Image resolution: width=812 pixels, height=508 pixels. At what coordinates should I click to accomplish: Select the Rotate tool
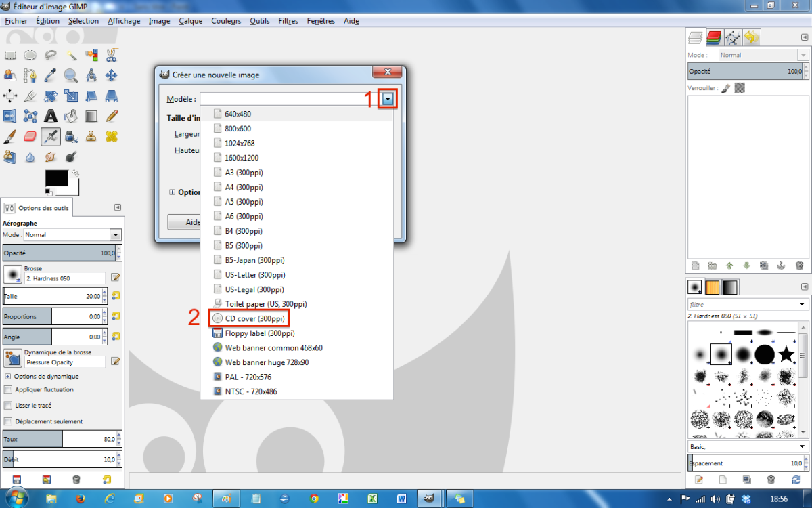pos(51,96)
